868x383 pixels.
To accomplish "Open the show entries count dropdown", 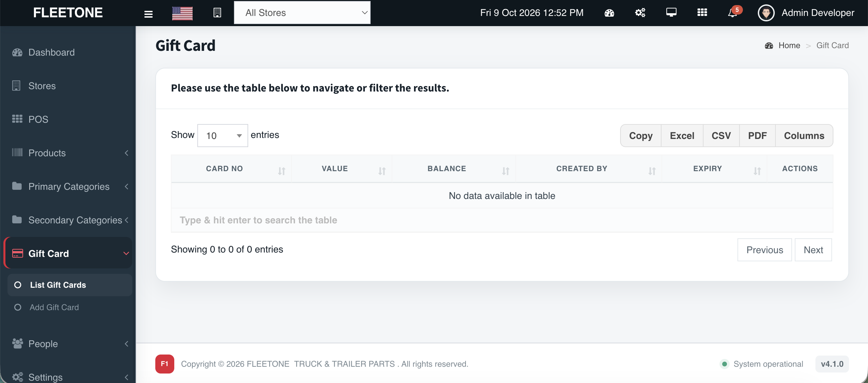I will pyautogui.click(x=222, y=136).
